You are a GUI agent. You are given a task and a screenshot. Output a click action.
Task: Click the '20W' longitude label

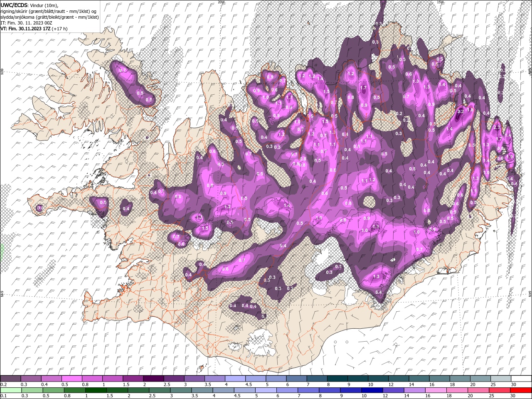(x=221, y=2)
